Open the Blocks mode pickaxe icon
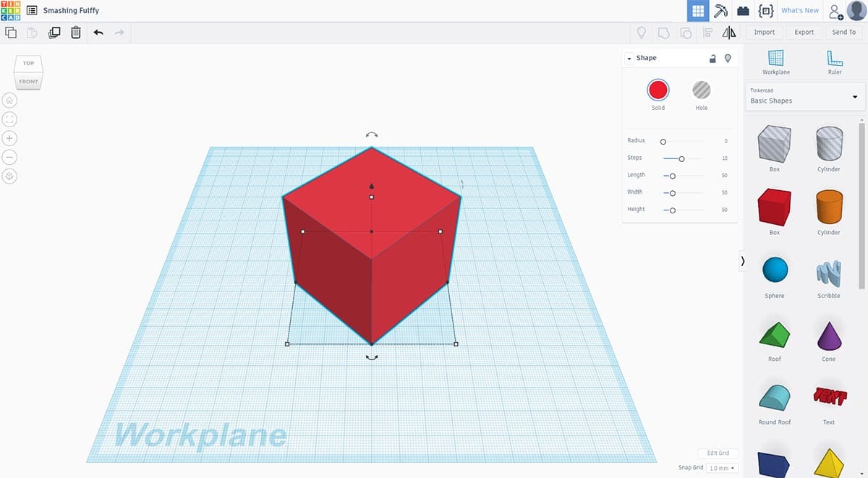868x478 pixels. (720, 11)
